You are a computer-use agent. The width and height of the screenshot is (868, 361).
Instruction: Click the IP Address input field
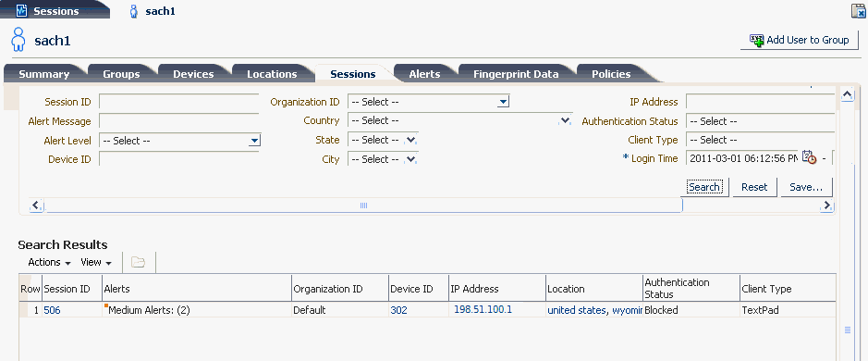click(x=760, y=102)
